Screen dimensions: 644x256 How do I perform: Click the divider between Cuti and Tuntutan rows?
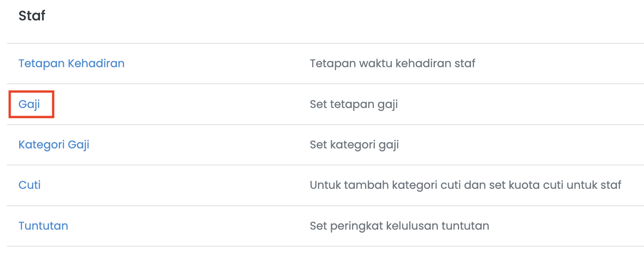click(325, 206)
